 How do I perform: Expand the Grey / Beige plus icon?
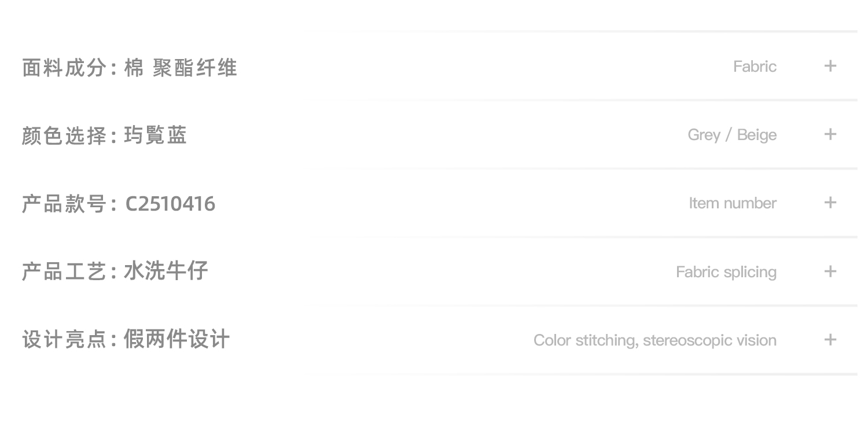coord(830,134)
